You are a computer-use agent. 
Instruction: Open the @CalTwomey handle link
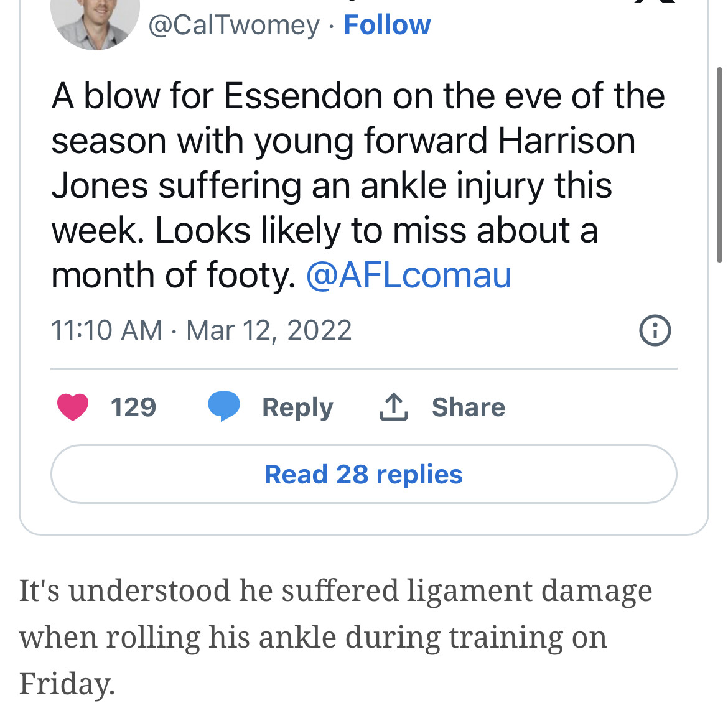point(234,25)
